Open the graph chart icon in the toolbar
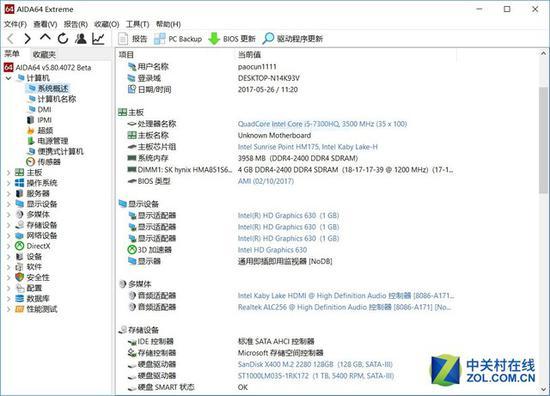Viewport: 550px width, 396px height. pyautogui.click(x=98, y=38)
